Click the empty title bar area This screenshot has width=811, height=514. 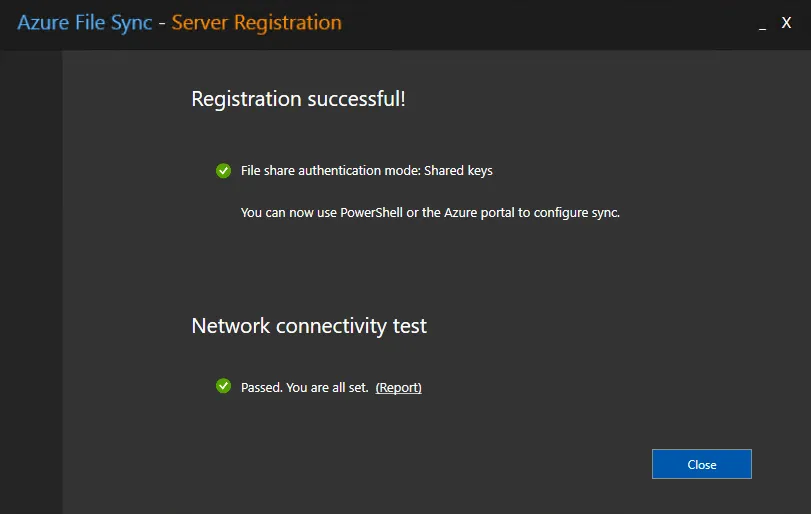coord(548,24)
